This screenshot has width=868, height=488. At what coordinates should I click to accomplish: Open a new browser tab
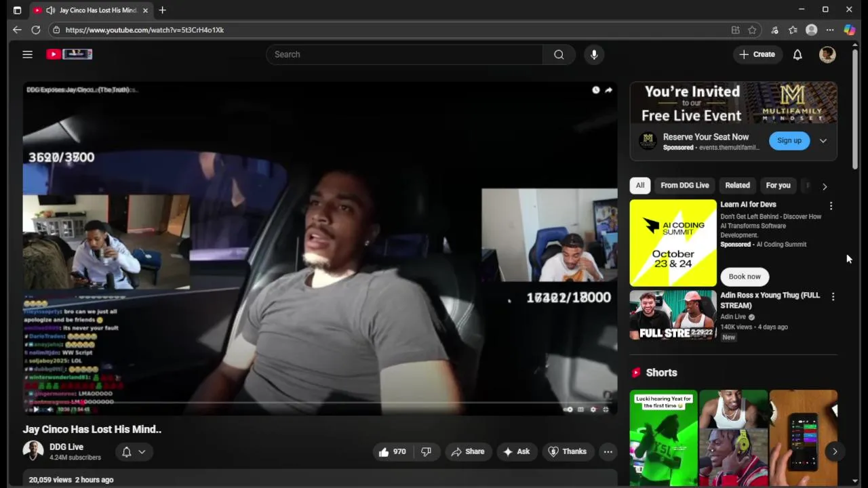click(x=162, y=10)
